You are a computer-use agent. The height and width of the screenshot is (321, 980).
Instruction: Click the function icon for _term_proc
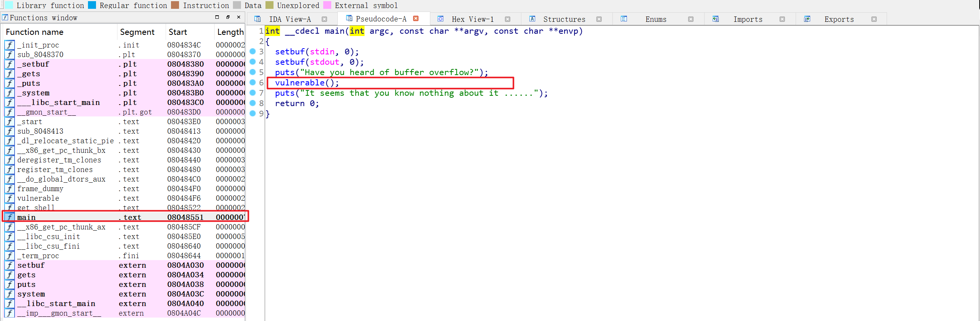click(10, 255)
